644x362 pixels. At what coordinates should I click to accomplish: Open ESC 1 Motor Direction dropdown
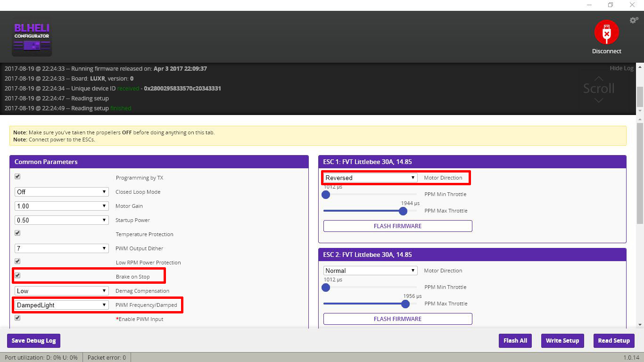click(x=371, y=178)
